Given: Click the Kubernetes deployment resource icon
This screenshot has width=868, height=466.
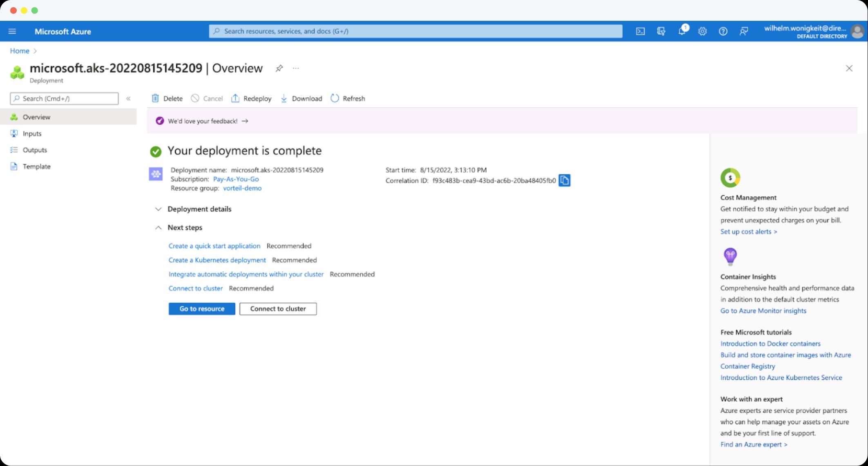Looking at the screenshot, I should 156,174.
